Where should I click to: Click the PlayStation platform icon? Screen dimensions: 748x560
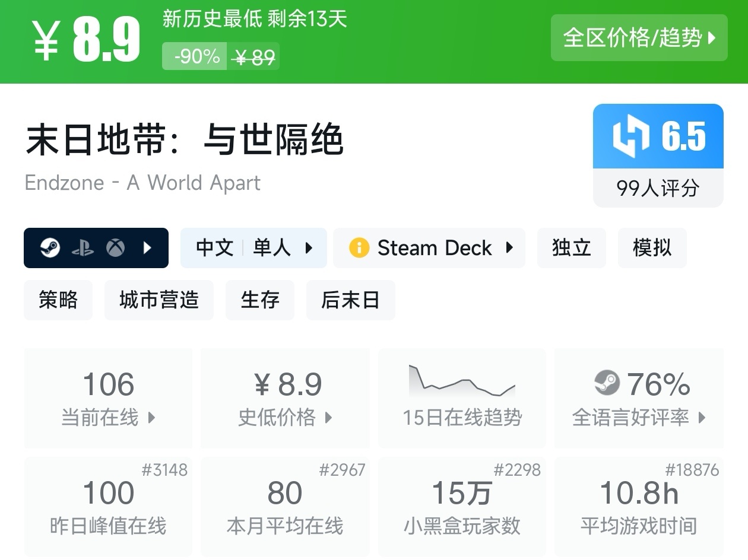tap(83, 248)
